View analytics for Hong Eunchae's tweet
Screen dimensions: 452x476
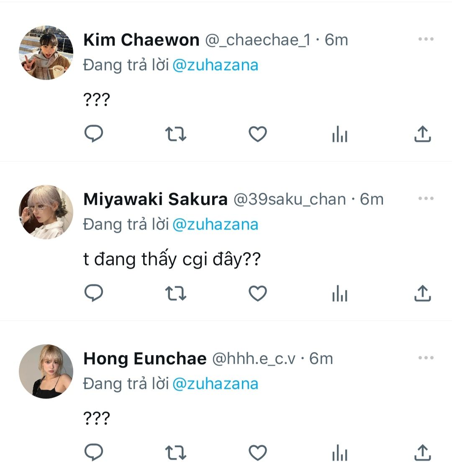[x=339, y=453]
